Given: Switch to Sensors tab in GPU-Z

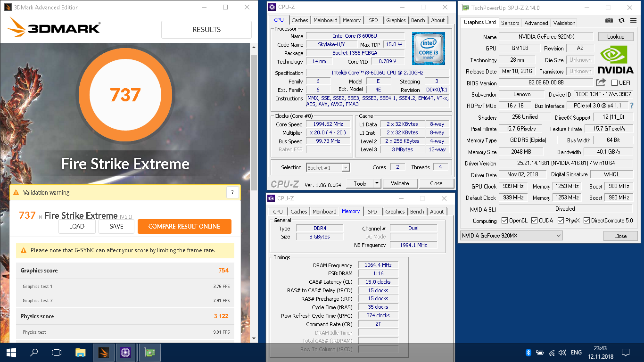Looking at the screenshot, I should tap(510, 23).
